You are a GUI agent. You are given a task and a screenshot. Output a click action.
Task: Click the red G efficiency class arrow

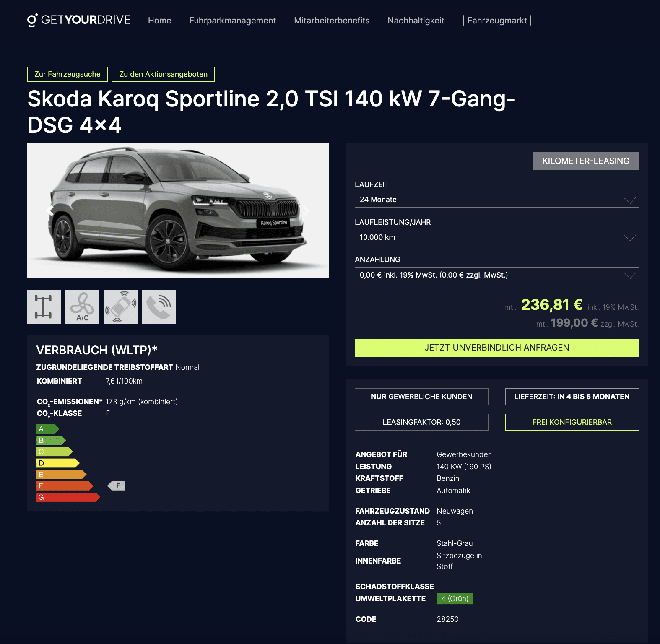[68, 497]
